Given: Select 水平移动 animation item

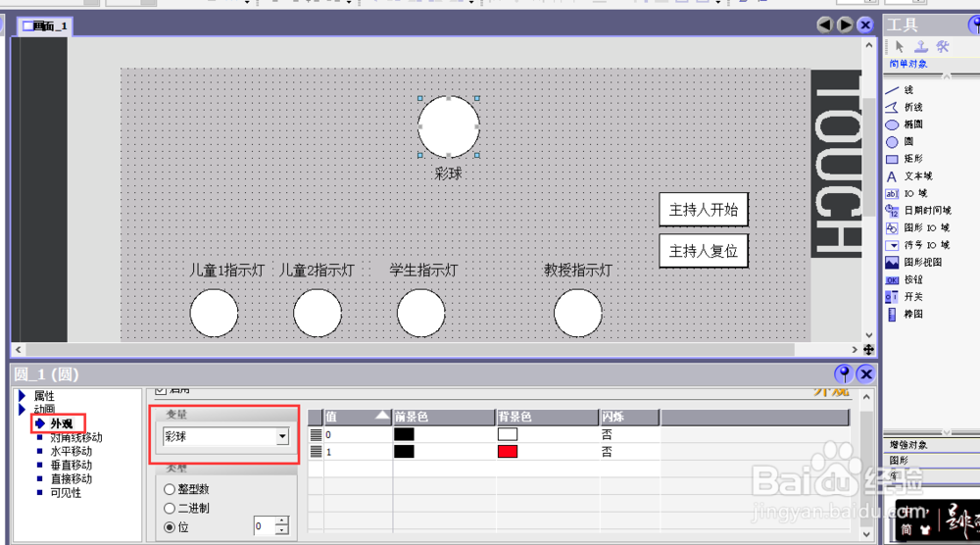Looking at the screenshot, I should 72,451.
